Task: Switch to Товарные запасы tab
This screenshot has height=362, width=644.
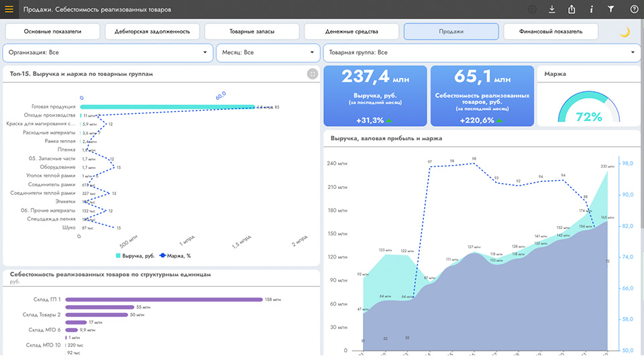Action: pos(252,32)
